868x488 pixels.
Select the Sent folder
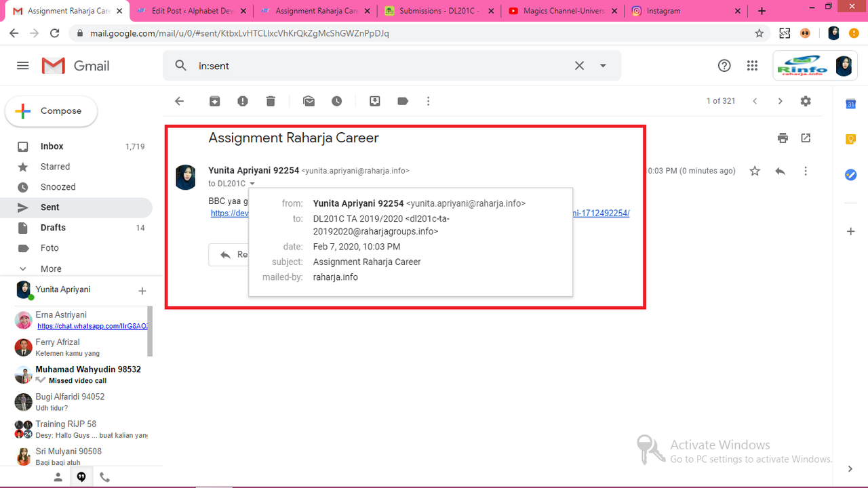click(x=76, y=207)
